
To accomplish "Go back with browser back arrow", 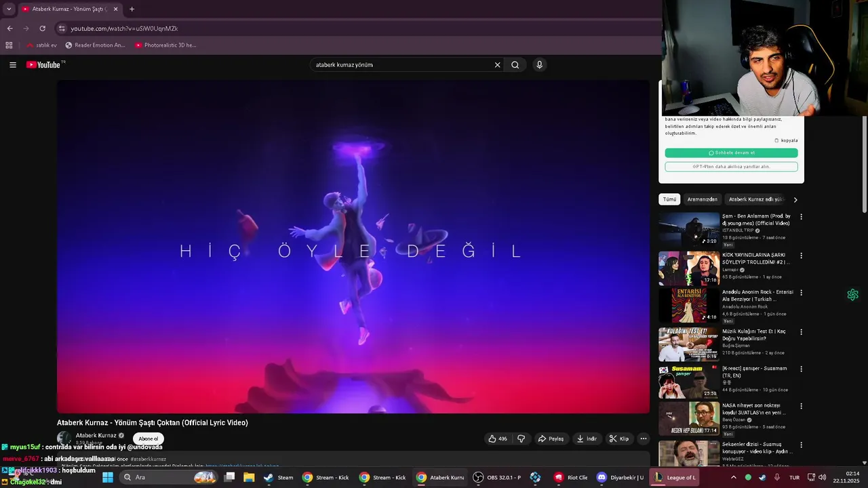I will point(9,28).
